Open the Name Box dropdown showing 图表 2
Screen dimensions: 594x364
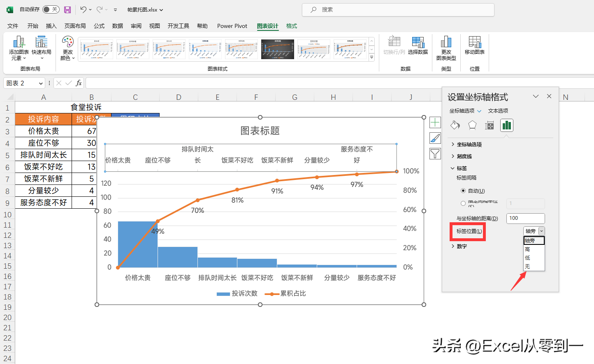click(x=41, y=83)
